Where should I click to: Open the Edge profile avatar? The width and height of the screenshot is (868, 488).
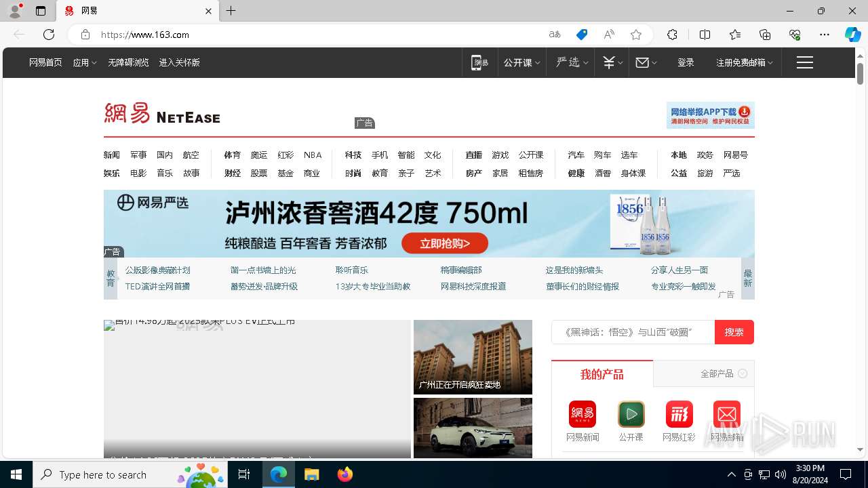(x=15, y=11)
